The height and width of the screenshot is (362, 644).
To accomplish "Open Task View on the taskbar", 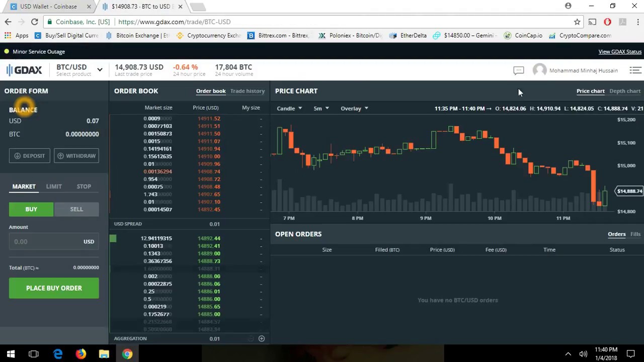I will [x=34, y=354].
